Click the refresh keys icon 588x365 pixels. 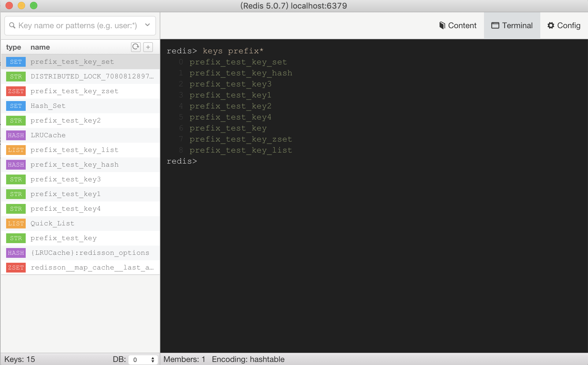click(x=136, y=47)
